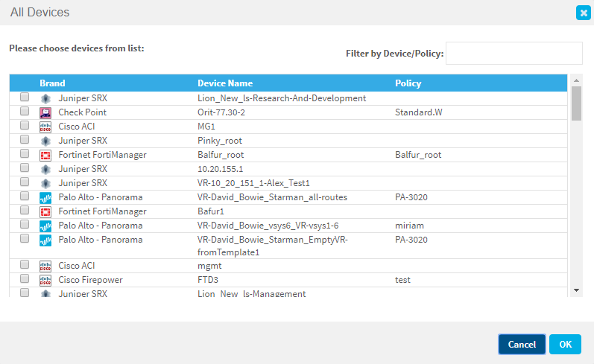
Task: Click the Cisco ACI icon next to MG1
Action: [45, 127]
